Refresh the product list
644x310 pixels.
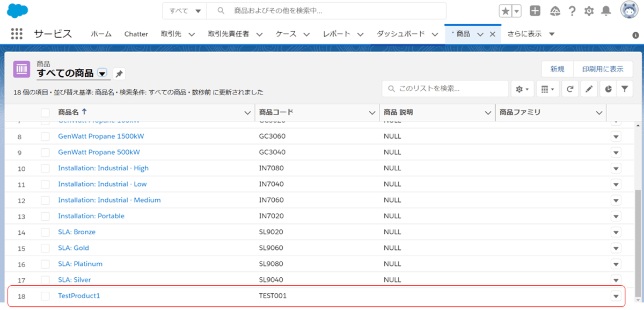click(x=570, y=89)
